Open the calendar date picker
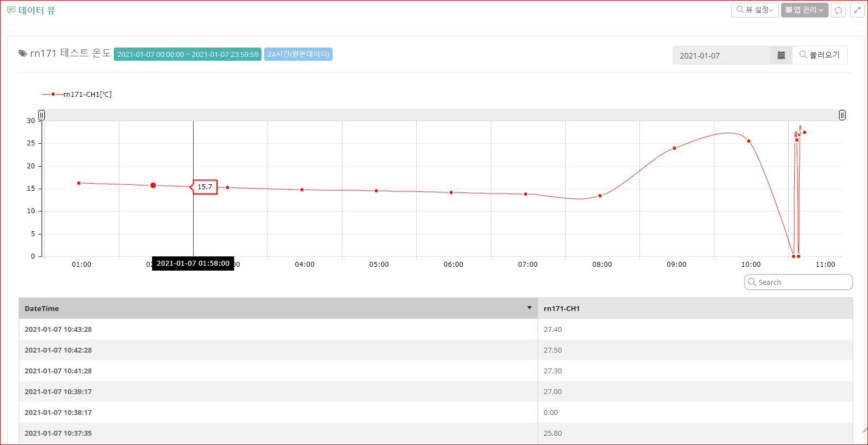This screenshot has width=868, height=445. coord(781,55)
